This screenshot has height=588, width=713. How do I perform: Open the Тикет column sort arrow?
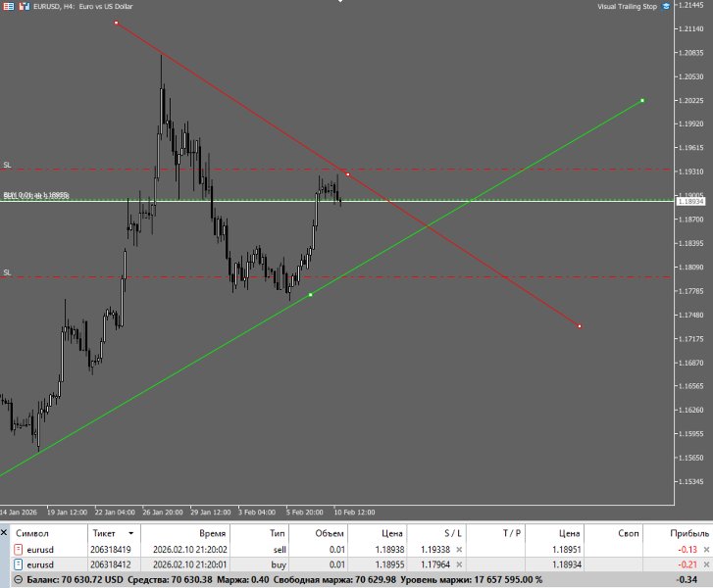tap(131, 533)
